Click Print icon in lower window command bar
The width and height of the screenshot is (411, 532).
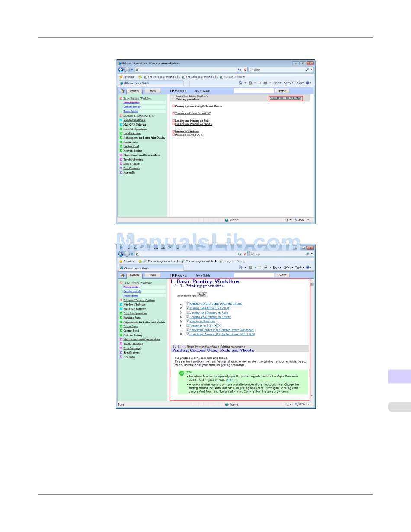[265, 268]
